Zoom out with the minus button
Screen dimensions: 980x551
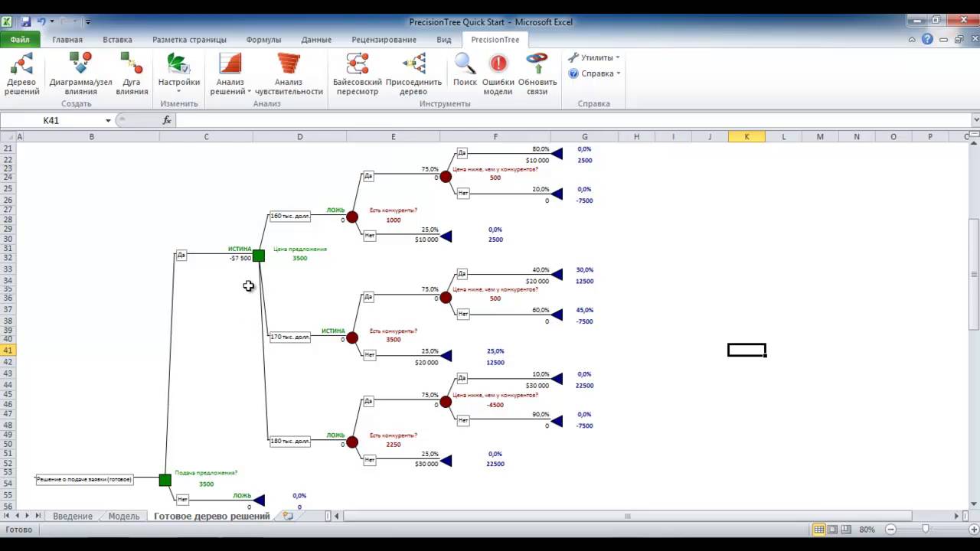890,530
